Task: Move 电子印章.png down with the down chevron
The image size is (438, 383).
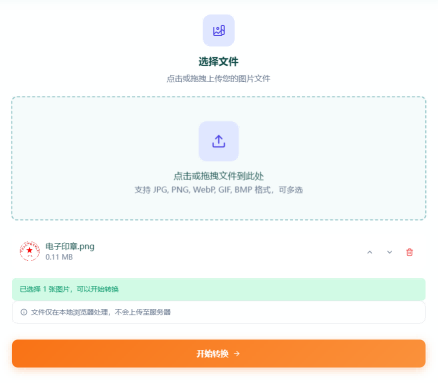Action: [389, 252]
